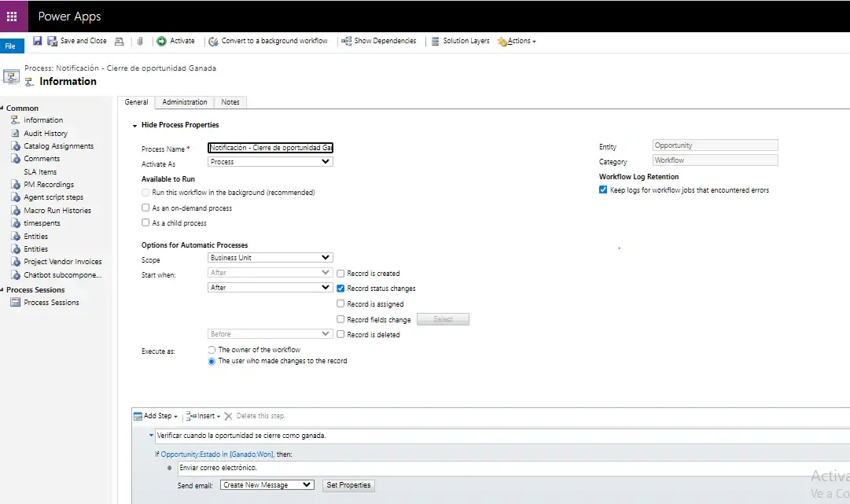The image size is (850, 504).
Task: Click the paperclip attachment icon
Action: (140, 41)
